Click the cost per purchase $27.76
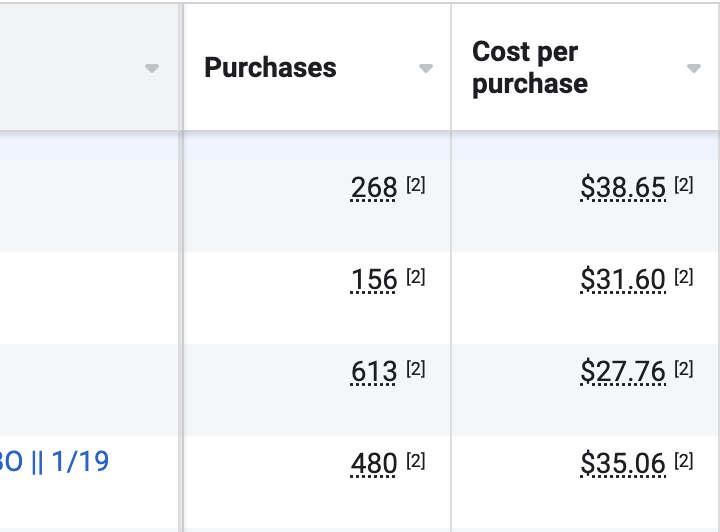This screenshot has width=720, height=532. click(x=623, y=371)
